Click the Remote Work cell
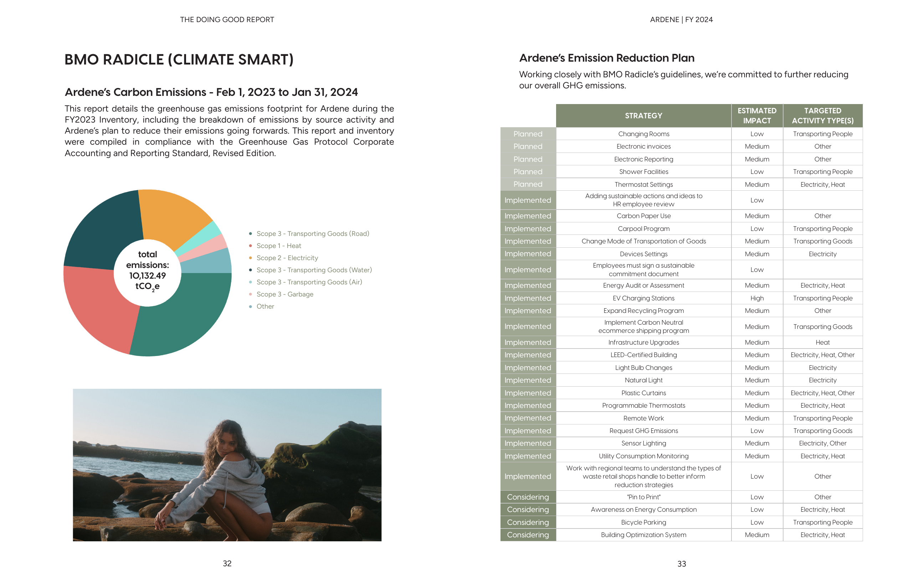Image resolution: width=909 pixels, height=588 pixels. click(x=643, y=418)
